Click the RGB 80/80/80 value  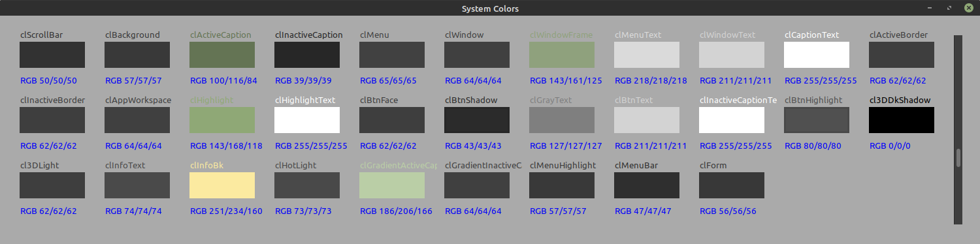point(813,146)
